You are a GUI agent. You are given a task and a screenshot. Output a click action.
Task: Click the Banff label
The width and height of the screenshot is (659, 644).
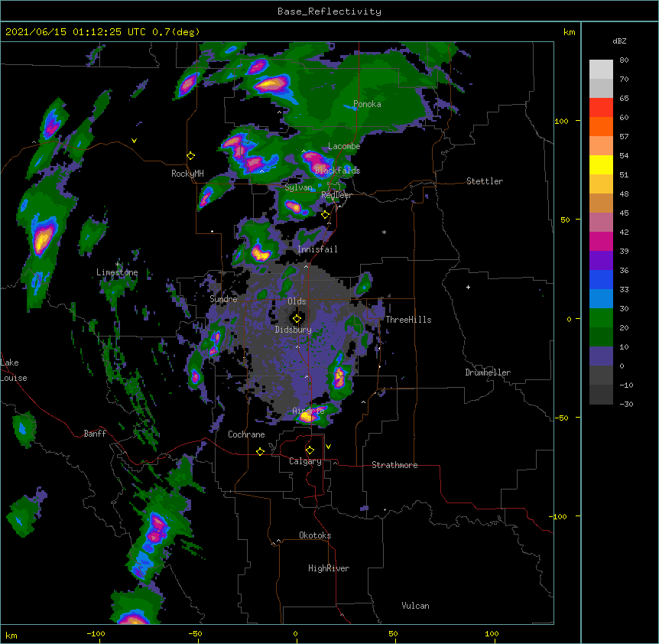click(95, 434)
